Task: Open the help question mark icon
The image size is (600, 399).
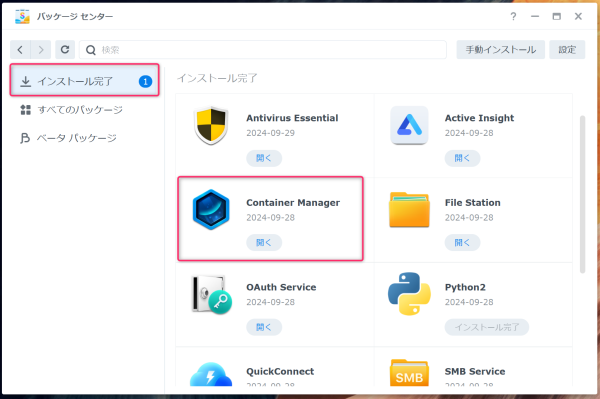Action: 513,16
